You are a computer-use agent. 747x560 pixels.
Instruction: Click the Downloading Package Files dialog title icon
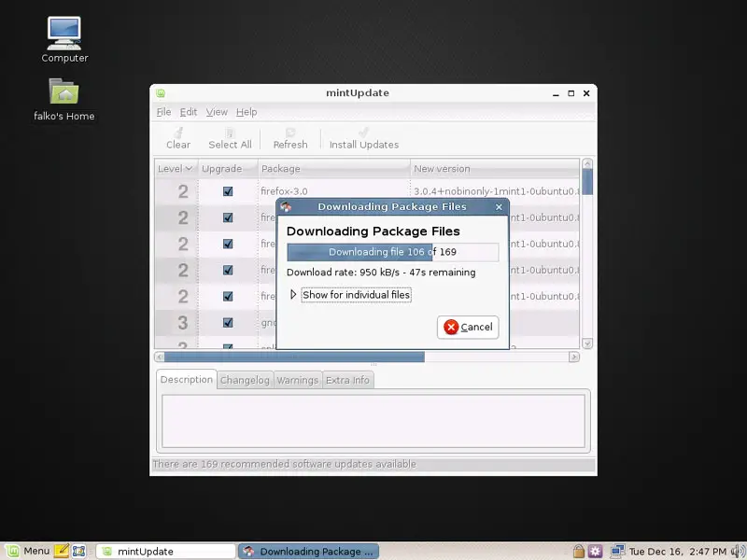point(286,206)
